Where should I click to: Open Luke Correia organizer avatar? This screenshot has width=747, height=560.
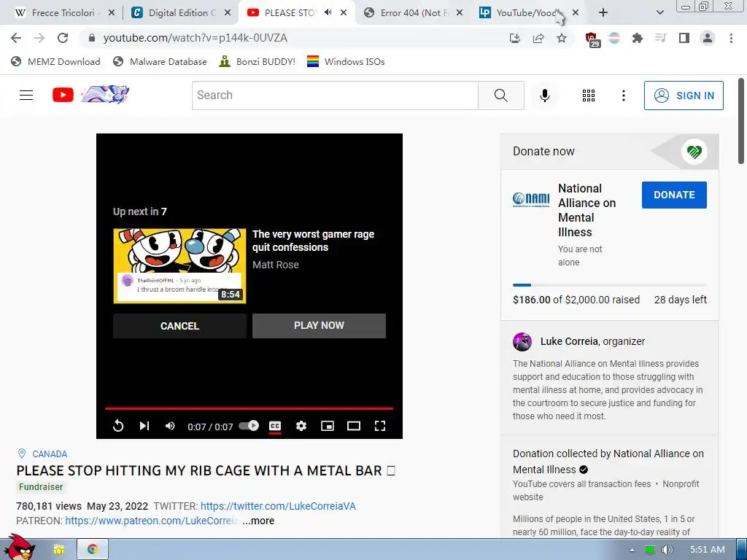click(x=522, y=341)
